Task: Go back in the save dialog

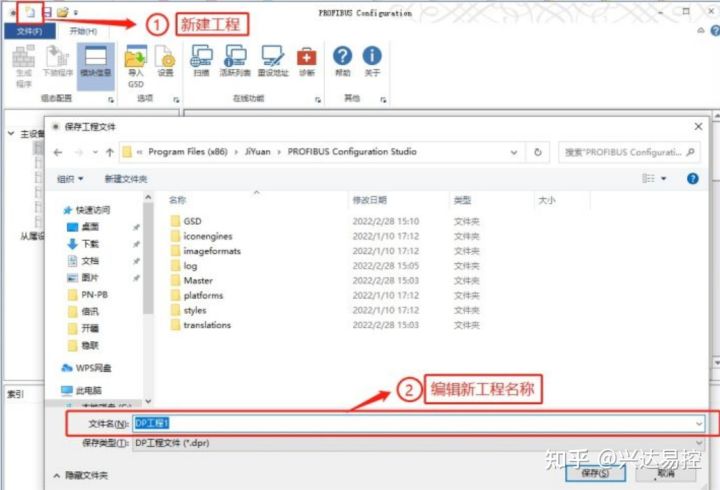Action: pyautogui.click(x=58, y=152)
